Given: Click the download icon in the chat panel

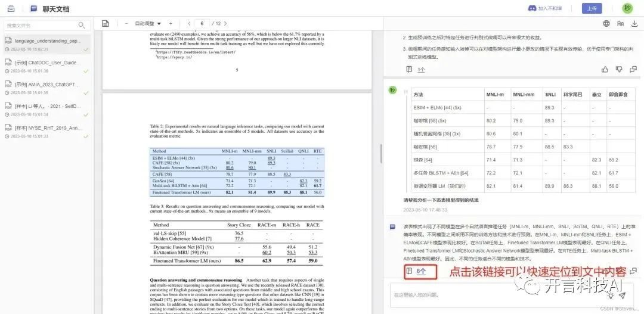Looking at the screenshot, I should tap(634, 23).
